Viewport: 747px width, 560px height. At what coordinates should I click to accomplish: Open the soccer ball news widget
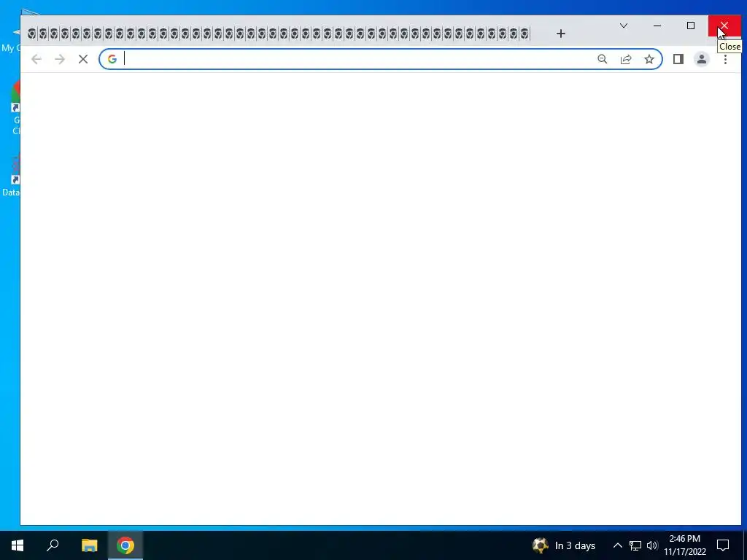541,545
